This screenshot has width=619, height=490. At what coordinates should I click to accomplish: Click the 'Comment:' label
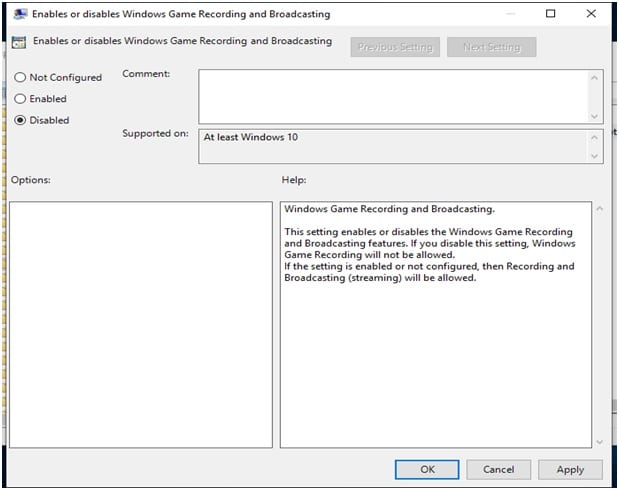tap(146, 74)
